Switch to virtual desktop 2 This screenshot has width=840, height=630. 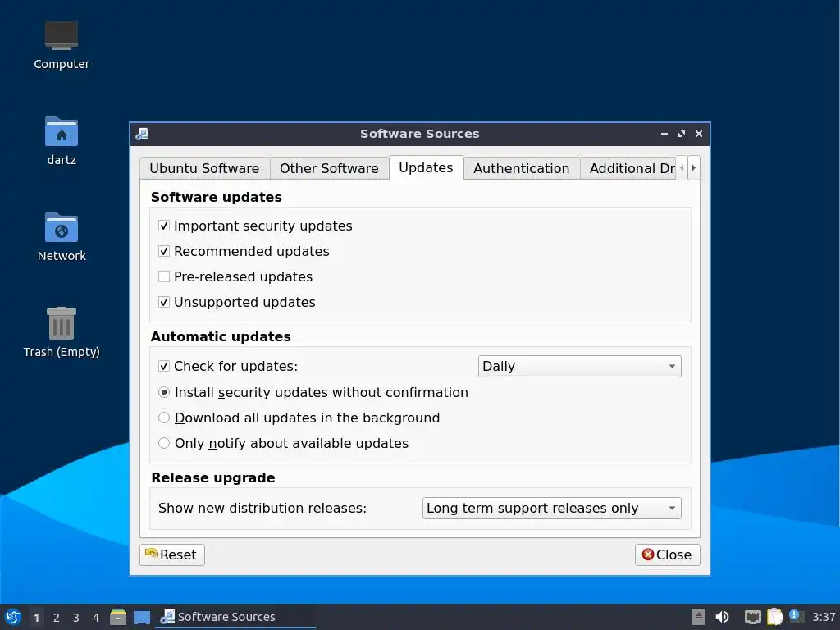57,618
